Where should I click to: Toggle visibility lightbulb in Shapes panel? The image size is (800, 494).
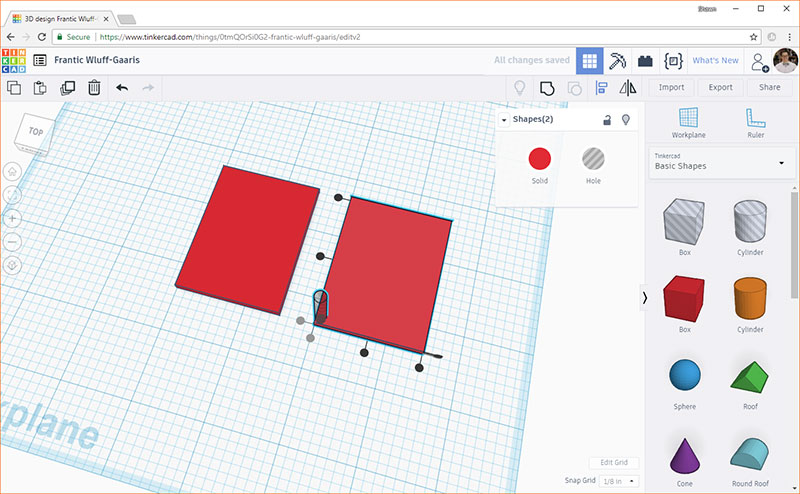[626, 120]
